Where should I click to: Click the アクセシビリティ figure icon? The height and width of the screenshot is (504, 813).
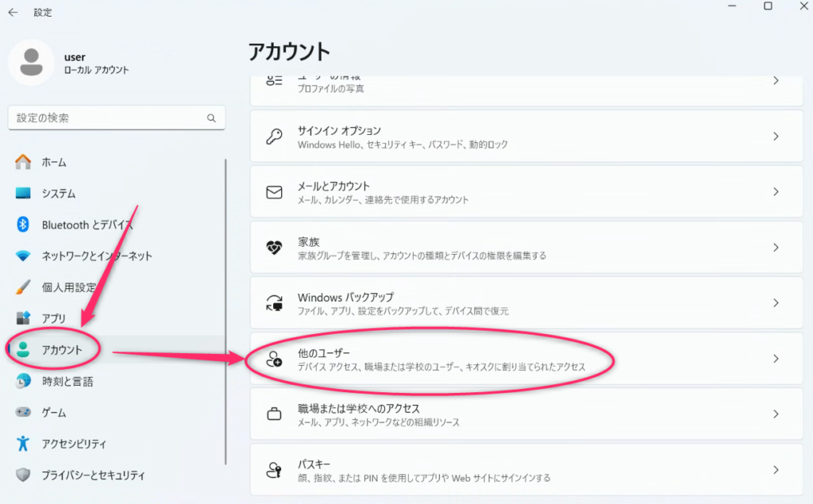pos(23,444)
